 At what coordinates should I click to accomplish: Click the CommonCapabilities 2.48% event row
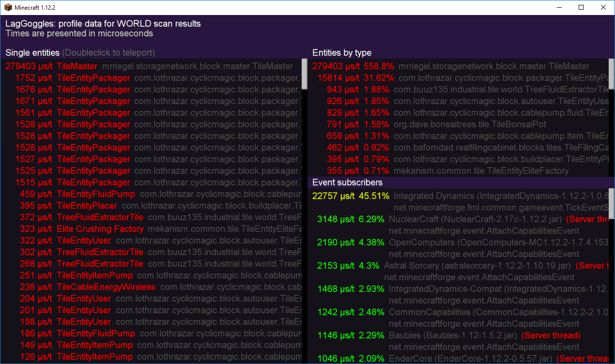[459, 318]
